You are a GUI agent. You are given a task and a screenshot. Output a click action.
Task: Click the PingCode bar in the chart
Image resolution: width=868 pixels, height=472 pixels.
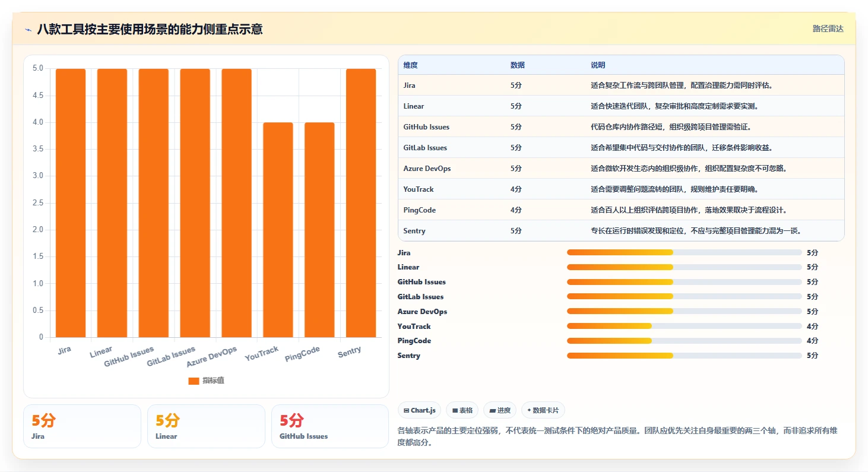point(319,230)
